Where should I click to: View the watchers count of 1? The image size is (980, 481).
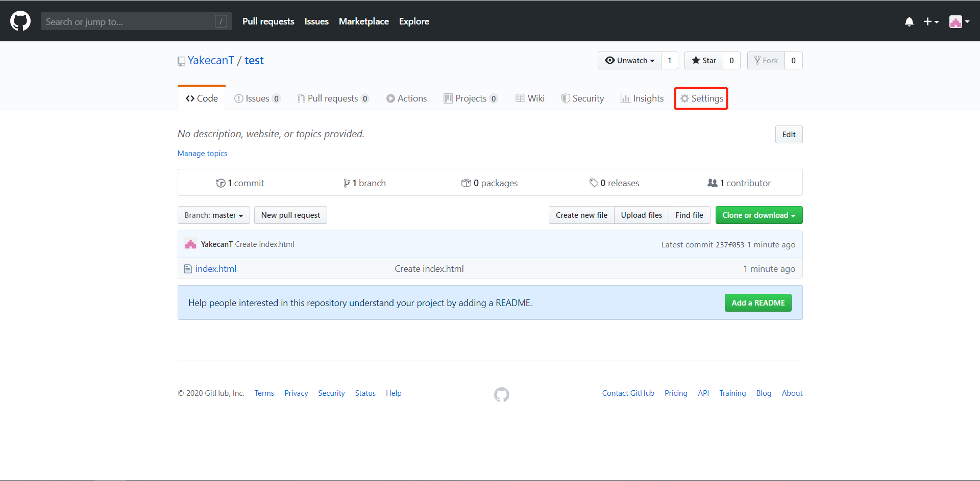670,60
